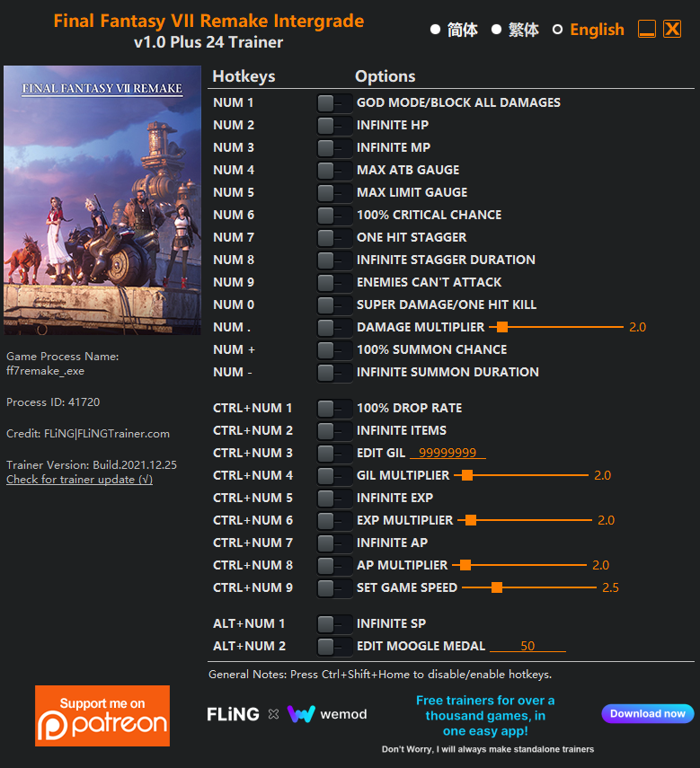
Task: Click the Hotkeys column header
Action: [x=244, y=76]
